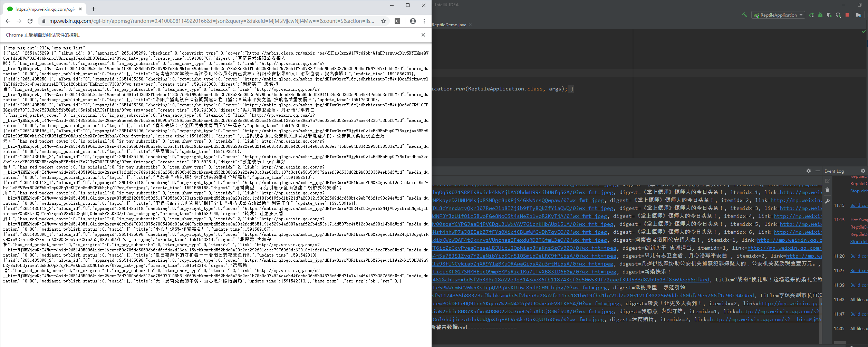The height and width of the screenshot is (347, 868).
Task: Open the run console panel settings gear
Action: click(809, 171)
